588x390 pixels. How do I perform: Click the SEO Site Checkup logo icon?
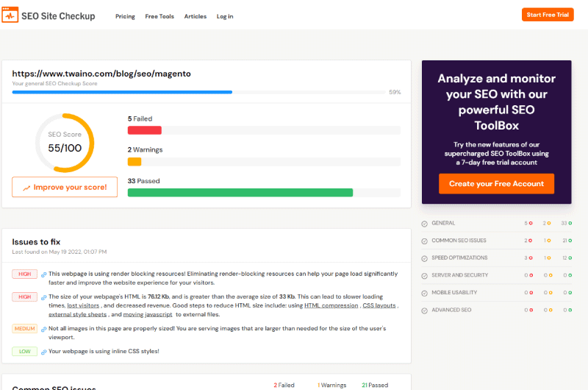coord(10,15)
